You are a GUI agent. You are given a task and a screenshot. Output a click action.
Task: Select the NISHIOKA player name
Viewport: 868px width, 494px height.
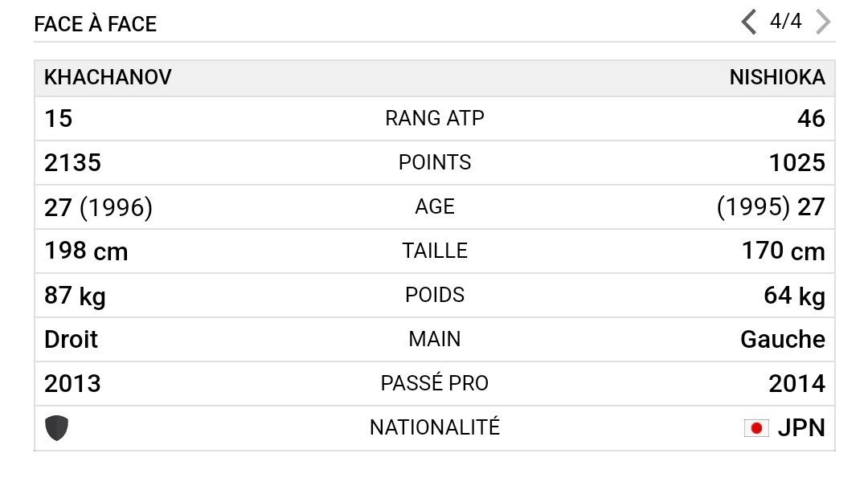776,78
